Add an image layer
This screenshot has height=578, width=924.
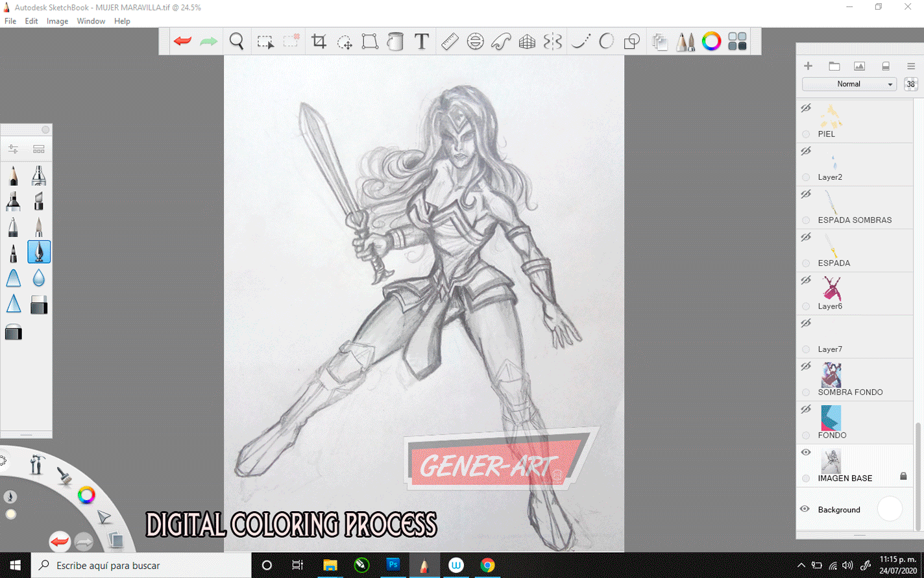[859, 66]
